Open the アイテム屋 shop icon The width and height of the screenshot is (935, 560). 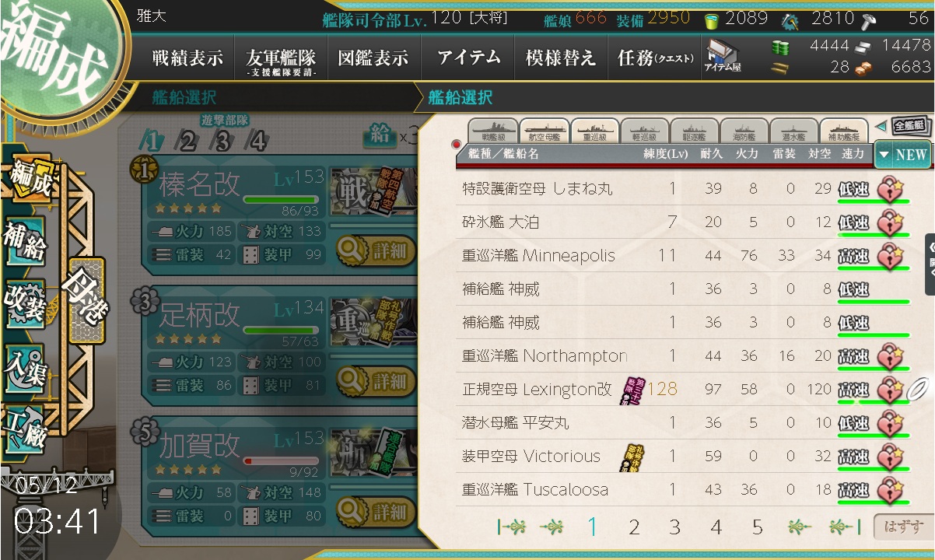pos(723,57)
